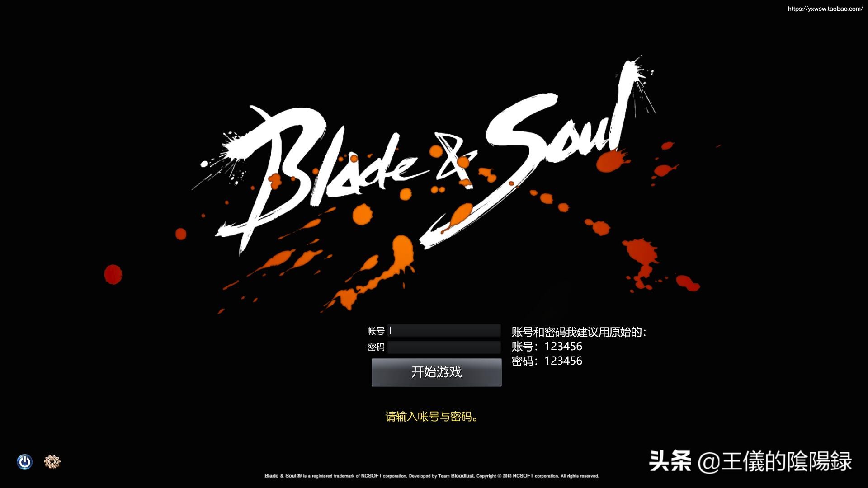Select the 密码 password input field

[x=444, y=347]
